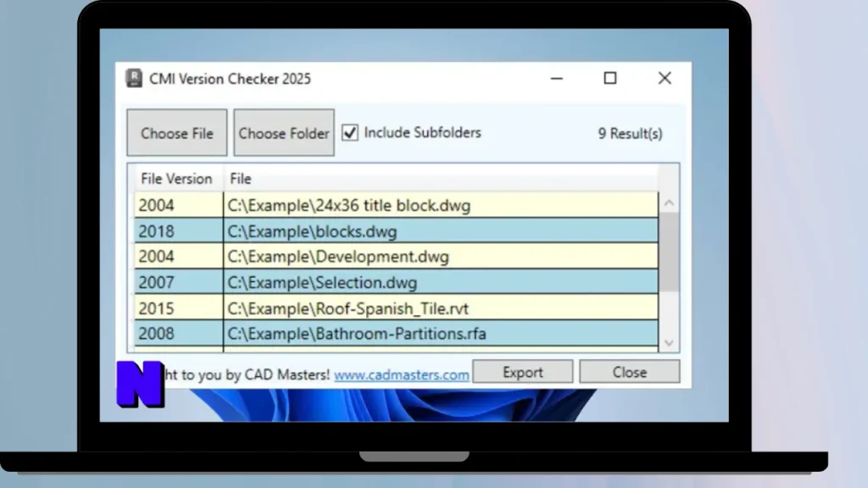Minimize the CMI Version Checker window

coord(556,79)
